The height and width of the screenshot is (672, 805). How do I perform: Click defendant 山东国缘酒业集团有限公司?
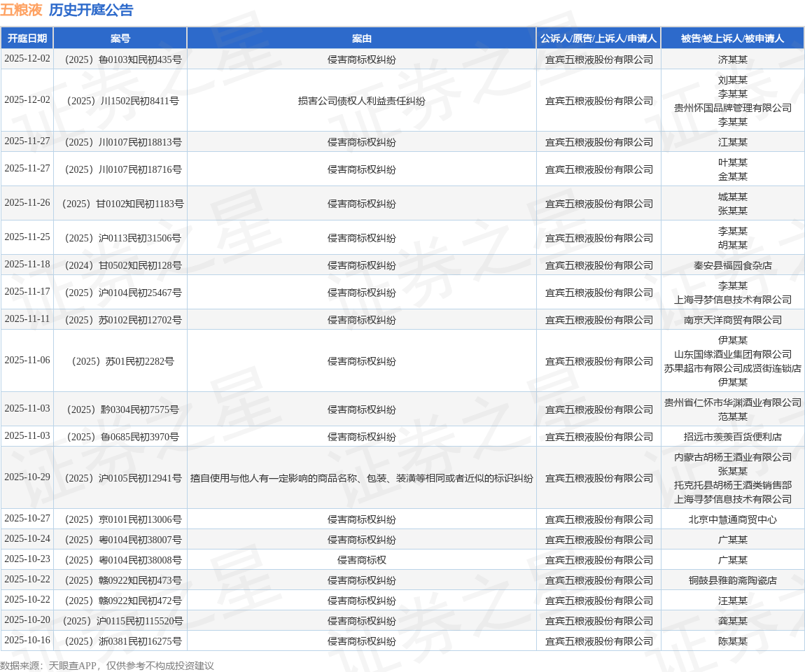733,354
